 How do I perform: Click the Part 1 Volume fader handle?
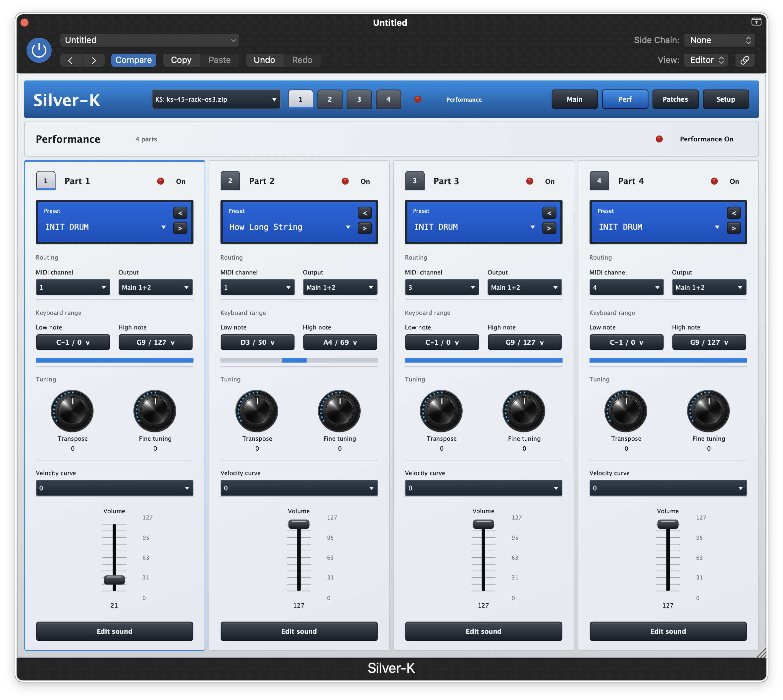click(114, 579)
